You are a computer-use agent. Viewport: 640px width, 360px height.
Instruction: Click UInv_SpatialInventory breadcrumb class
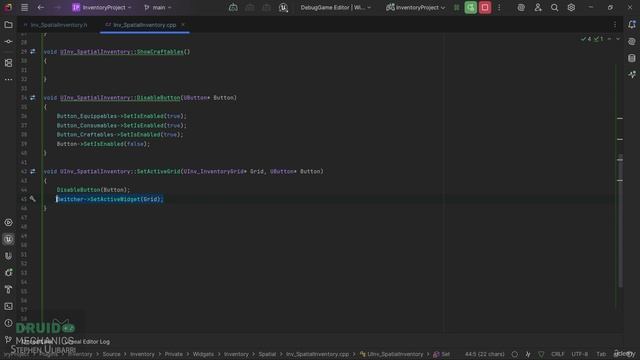391,354
